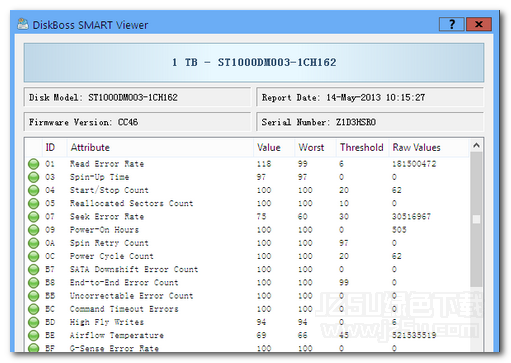
Task: Select the Spin-Up Time attribute
Action: pos(99,177)
